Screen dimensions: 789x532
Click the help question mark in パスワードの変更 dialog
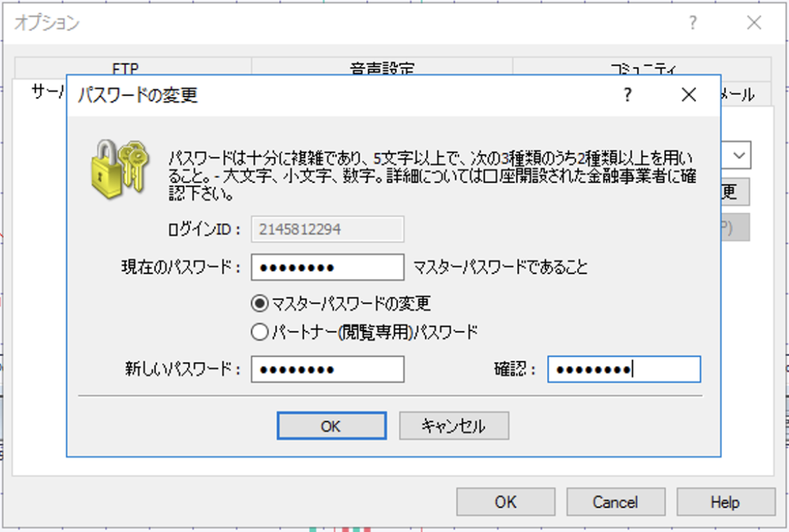627,94
